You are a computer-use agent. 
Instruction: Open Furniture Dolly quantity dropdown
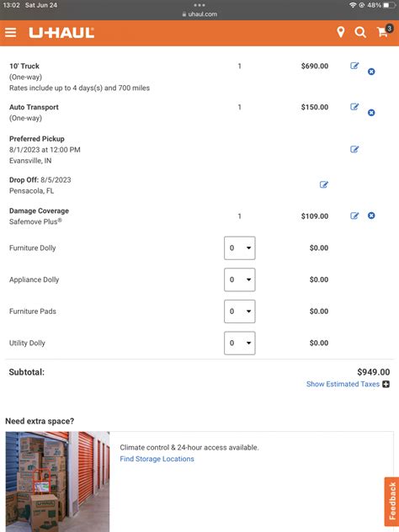pyautogui.click(x=240, y=248)
